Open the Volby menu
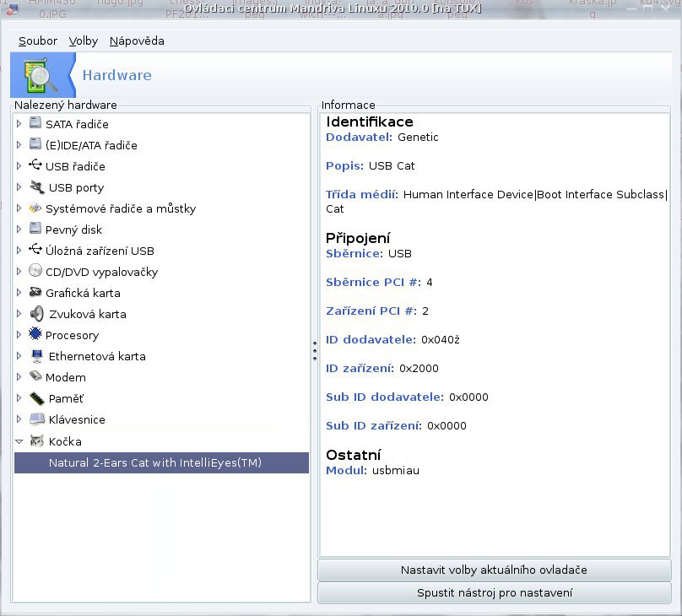 point(83,41)
